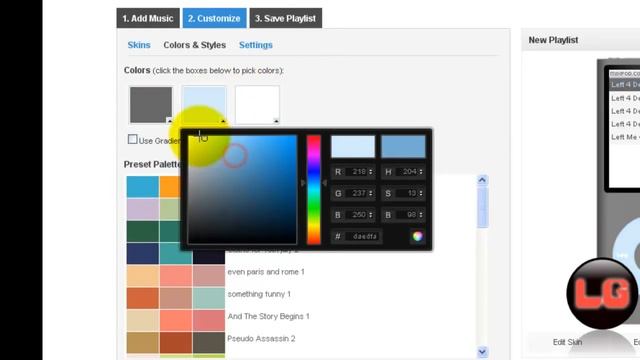The image size is (640, 360).
Task: Click the H hue value field
Action: coord(403,172)
